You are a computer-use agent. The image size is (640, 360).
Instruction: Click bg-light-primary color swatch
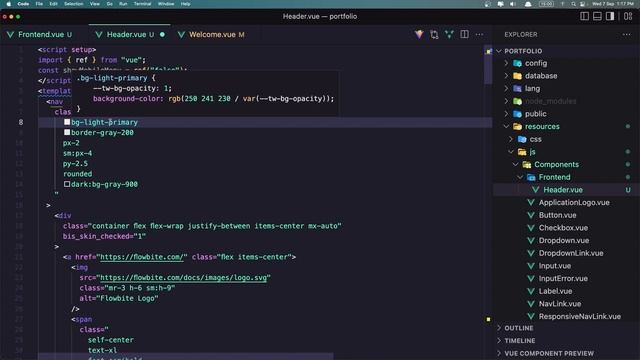click(67, 122)
